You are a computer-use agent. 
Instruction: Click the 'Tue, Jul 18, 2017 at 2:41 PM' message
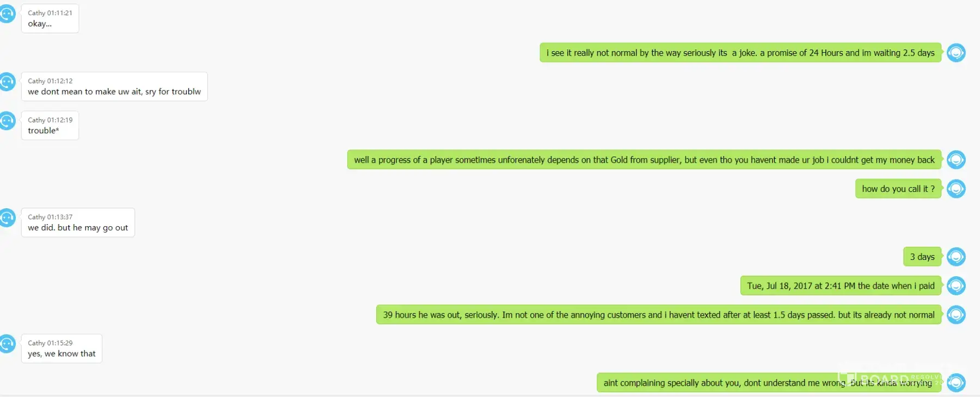[x=841, y=286]
